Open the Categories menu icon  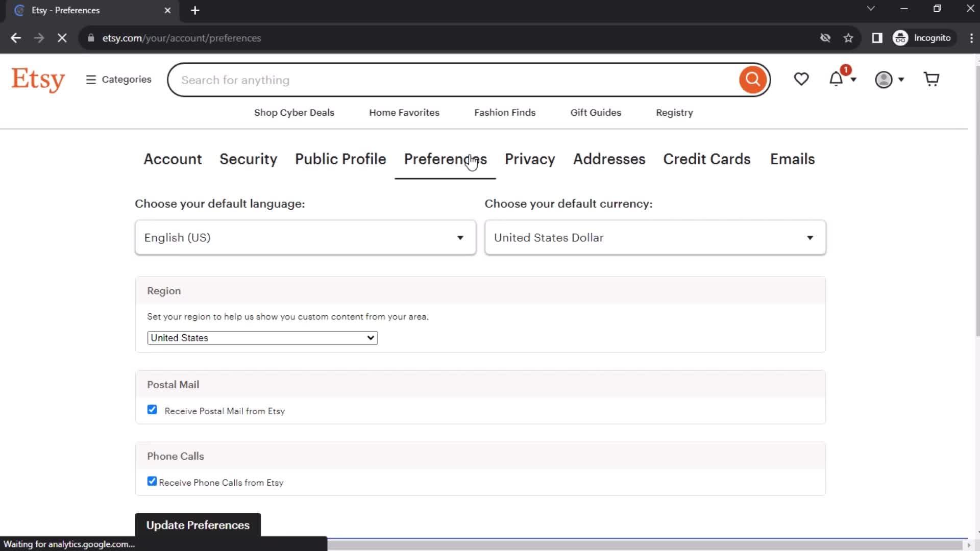click(90, 80)
